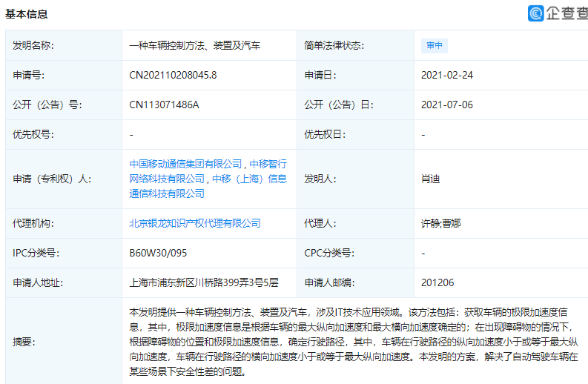588x384 pixels.
Task: Open 中移（上海）信息通信科技有限公司 link
Action: tap(208, 186)
